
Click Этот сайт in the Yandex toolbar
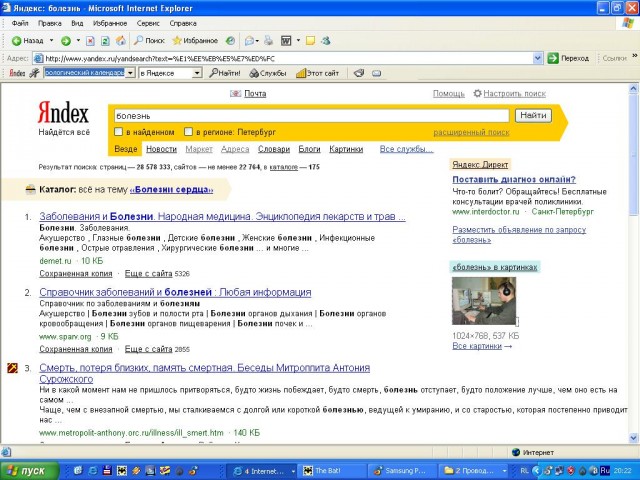318,73
